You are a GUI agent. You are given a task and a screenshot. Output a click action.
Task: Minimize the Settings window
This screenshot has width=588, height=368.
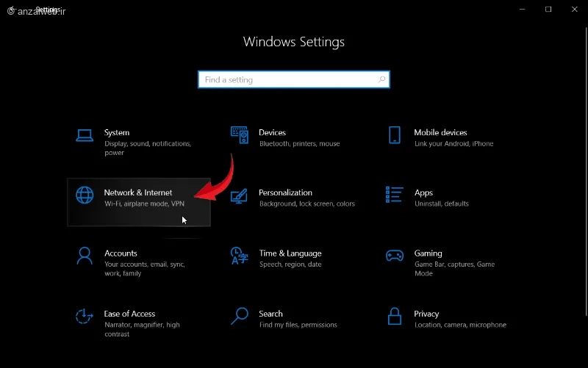point(522,9)
